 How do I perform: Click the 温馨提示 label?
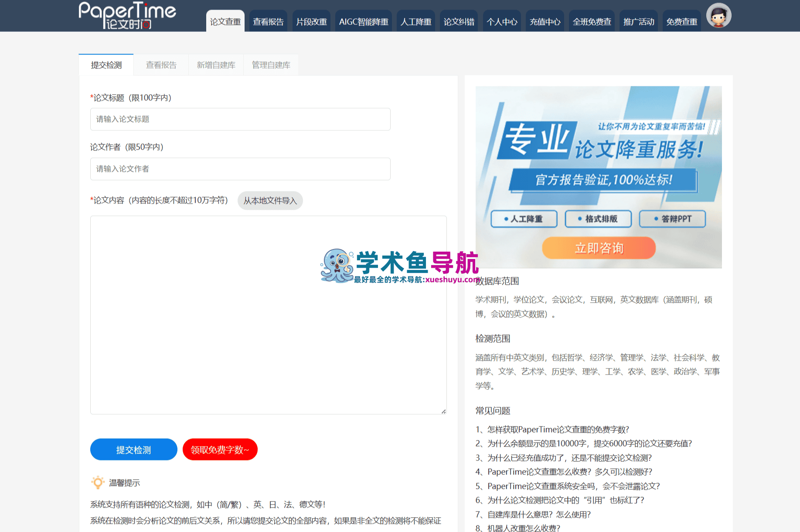pyautogui.click(x=124, y=483)
